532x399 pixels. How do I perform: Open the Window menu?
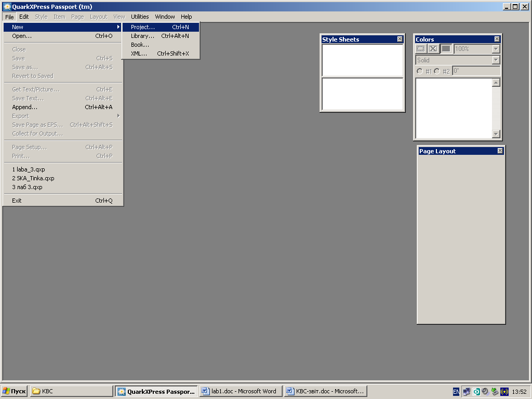pos(165,17)
